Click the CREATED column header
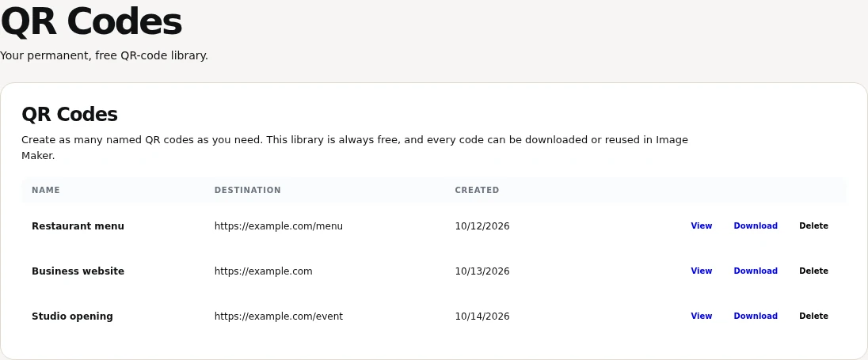Screen dimensions: 868x360 coord(478,190)
